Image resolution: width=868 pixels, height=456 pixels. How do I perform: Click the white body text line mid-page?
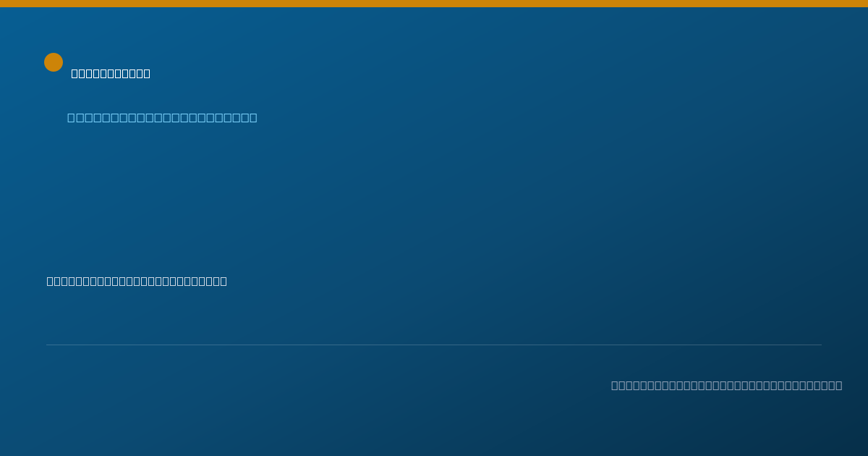[137, 281]
